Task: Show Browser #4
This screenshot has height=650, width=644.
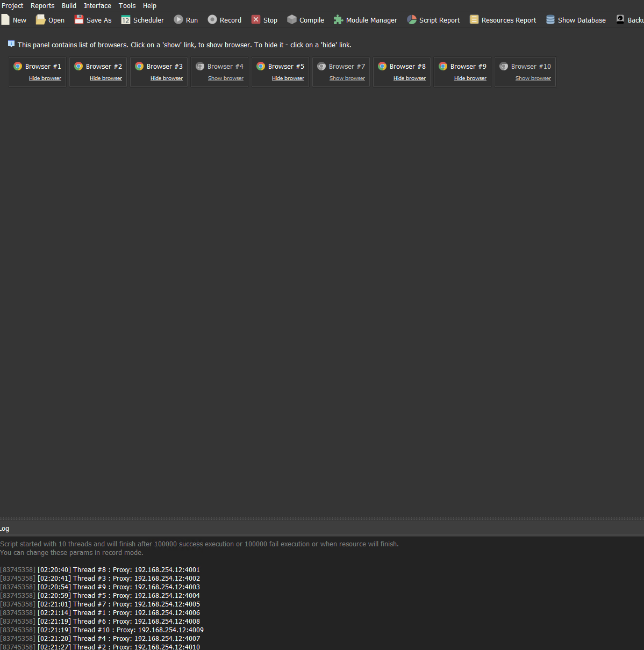Action: pyautogui.click(x=226, y=78)
